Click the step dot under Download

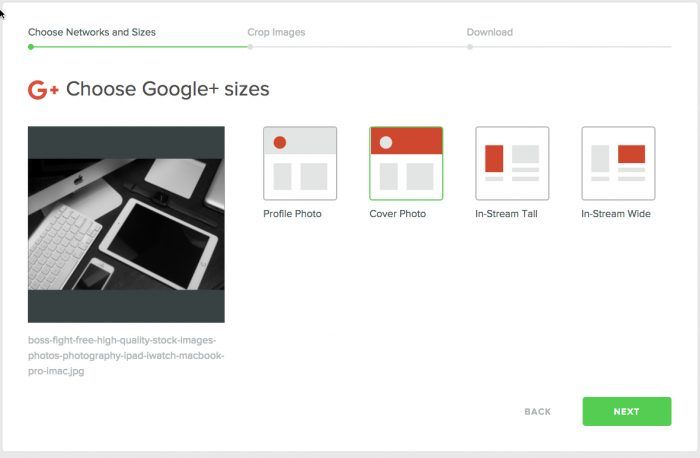pos(470,46)
